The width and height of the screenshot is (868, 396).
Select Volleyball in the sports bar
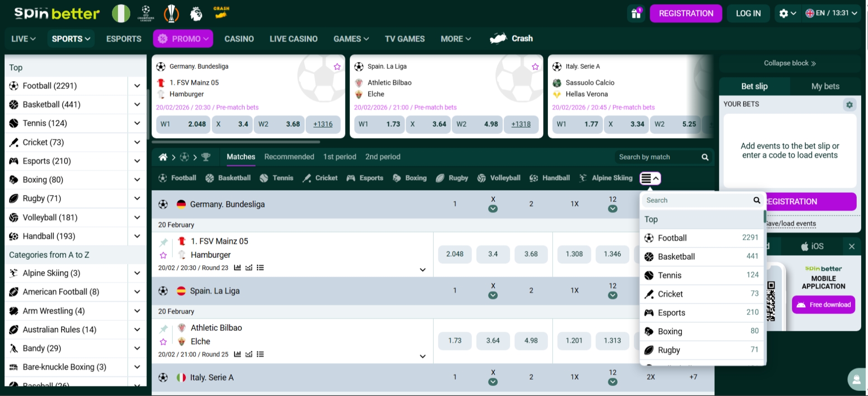pyautogui.click(x=499, y=178)
